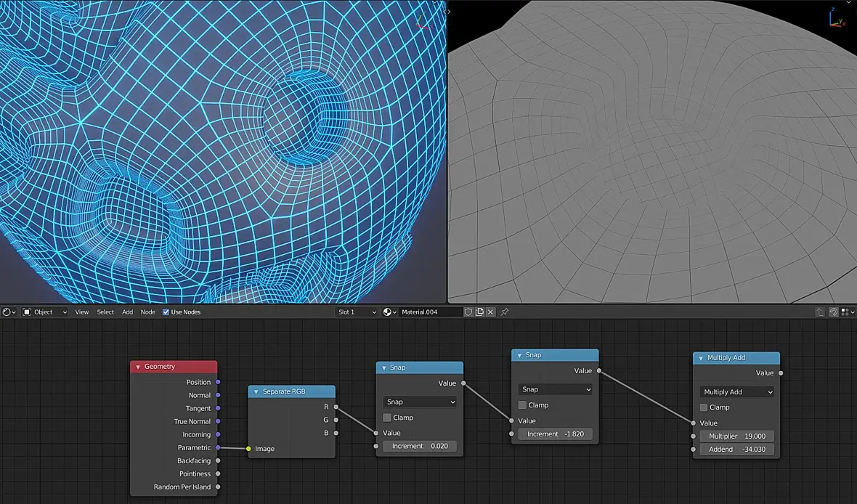
Task: Enable Clamp on the Multiply Add node
Action: [704, 407]
